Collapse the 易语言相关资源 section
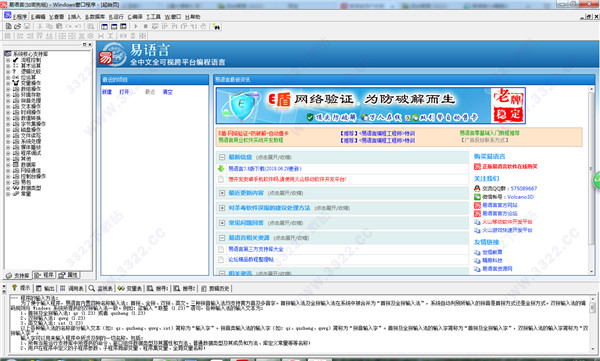 click(222, 238)
